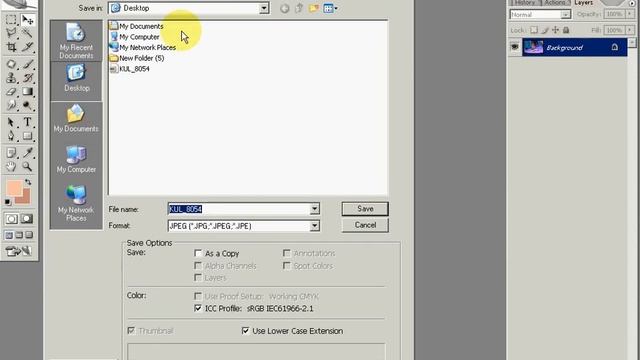This screenshot has width=640, height=360.
Task: Select the Gradient tool
Action: pyautogui.click(x=27, y=91)
